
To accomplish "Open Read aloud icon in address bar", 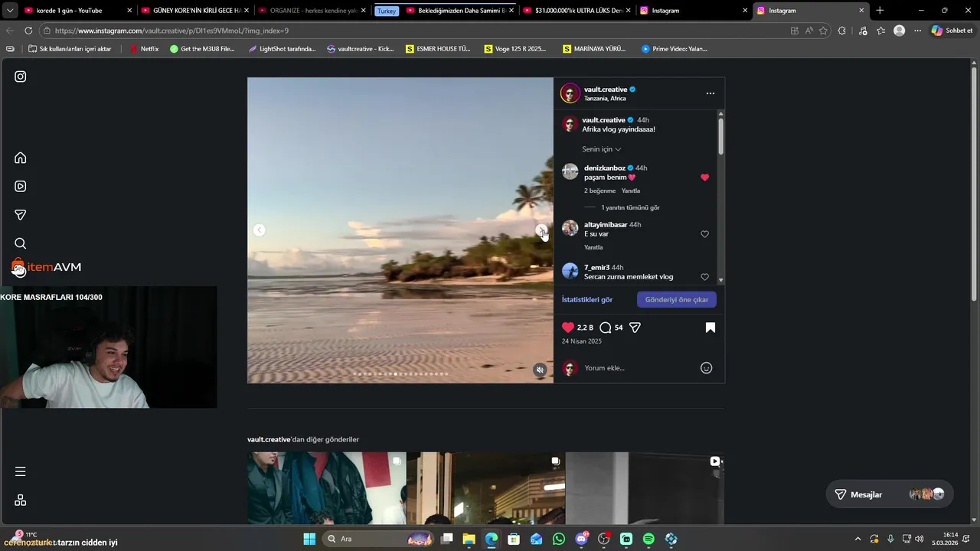I will click(x=809, y=31).
